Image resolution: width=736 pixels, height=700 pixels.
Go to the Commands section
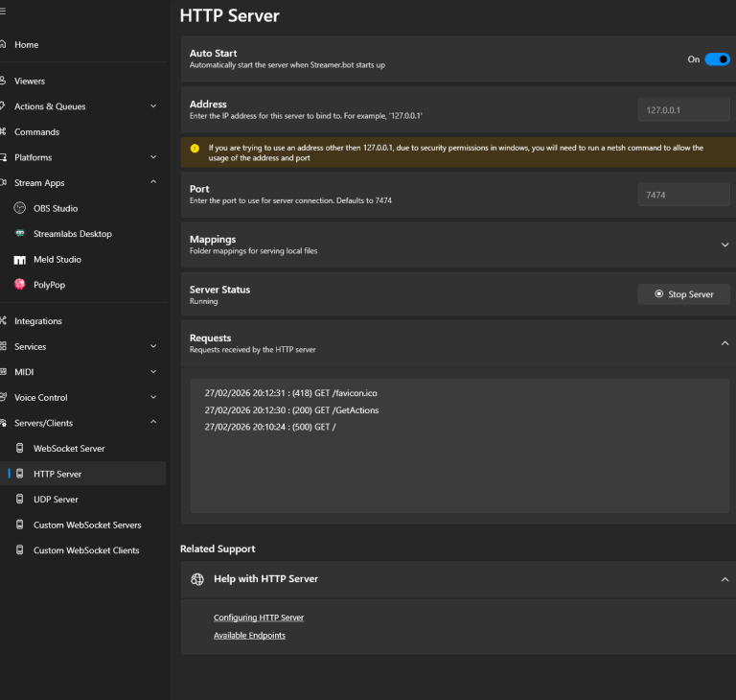[x=36, y=132]
